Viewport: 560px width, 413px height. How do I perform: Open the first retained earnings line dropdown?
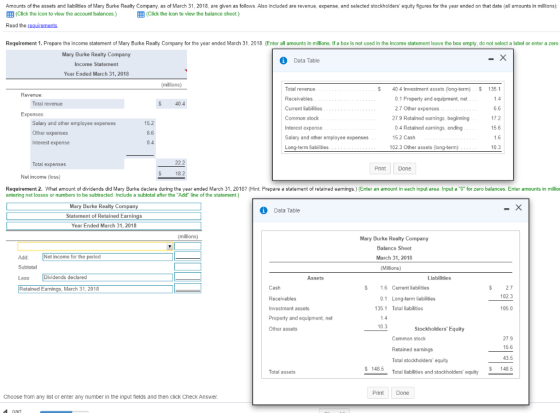[x=95, y=246]
